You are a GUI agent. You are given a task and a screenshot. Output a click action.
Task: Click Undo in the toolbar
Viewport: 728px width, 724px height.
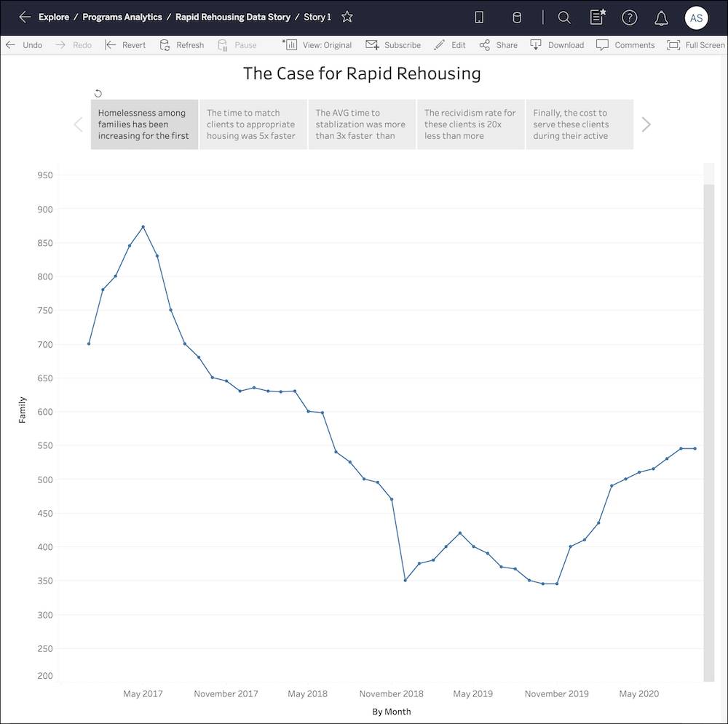coord(24,45)
